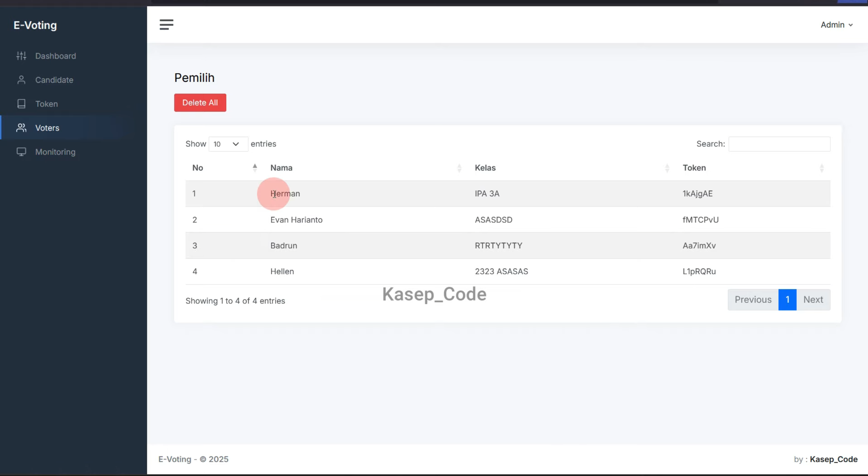Open the Show entries count dropdown
Screen dimensions: 868x476
point(228,144)
